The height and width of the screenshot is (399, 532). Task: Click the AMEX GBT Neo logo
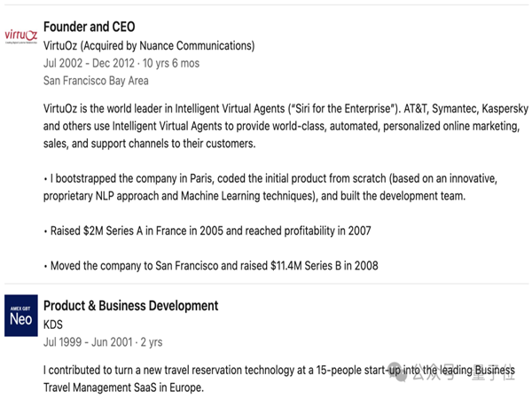(x=21, y=316)
